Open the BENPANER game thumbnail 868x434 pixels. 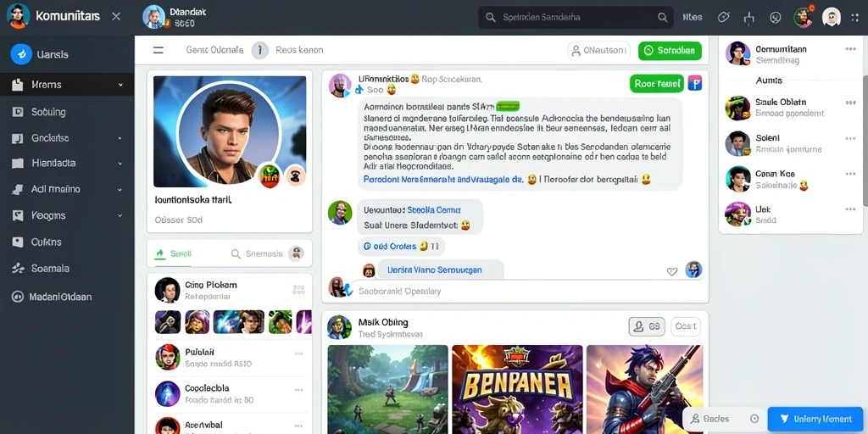point(517,389)
